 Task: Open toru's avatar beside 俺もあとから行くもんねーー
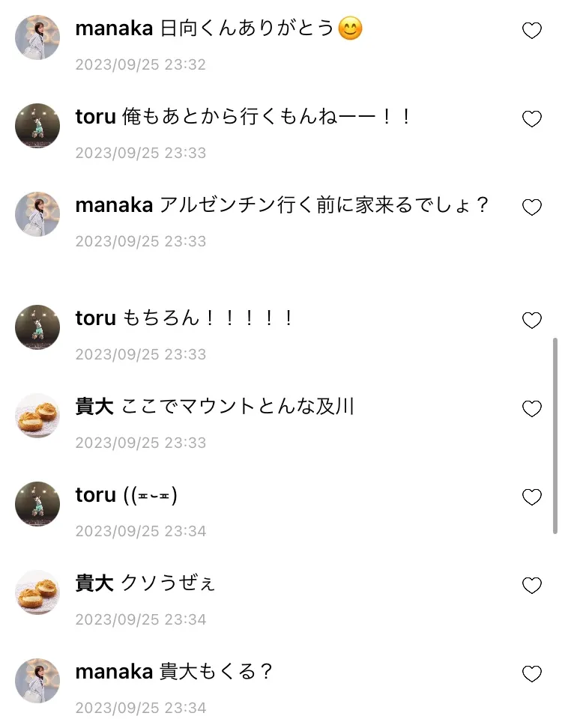(x=37, y=126)
